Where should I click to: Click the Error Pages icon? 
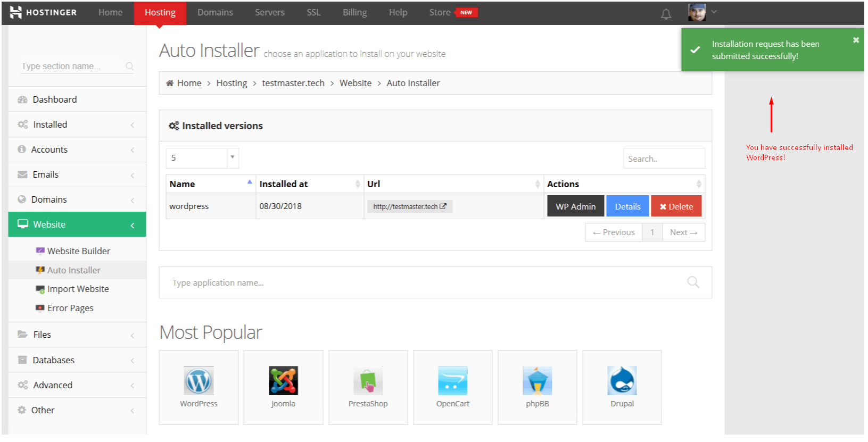[x=40, y=308]
